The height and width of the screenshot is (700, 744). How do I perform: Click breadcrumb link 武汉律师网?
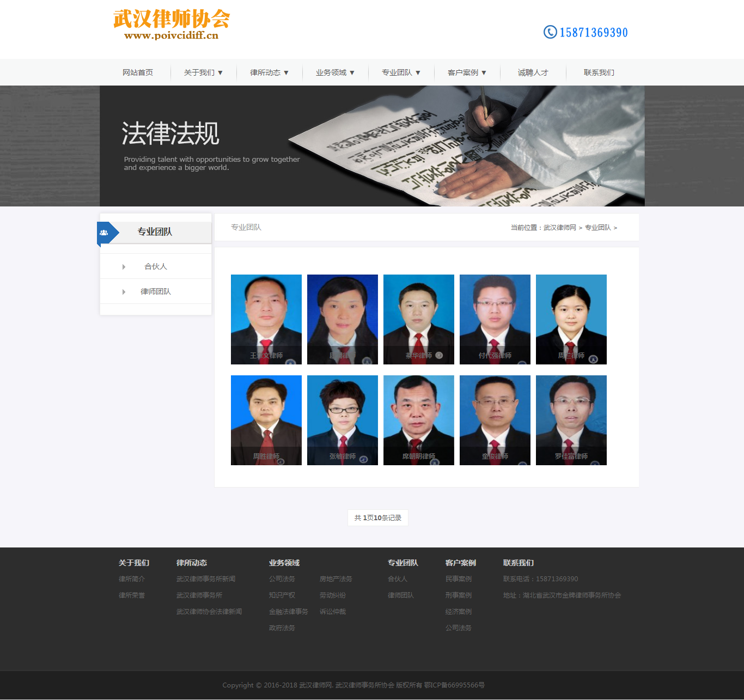559,228
